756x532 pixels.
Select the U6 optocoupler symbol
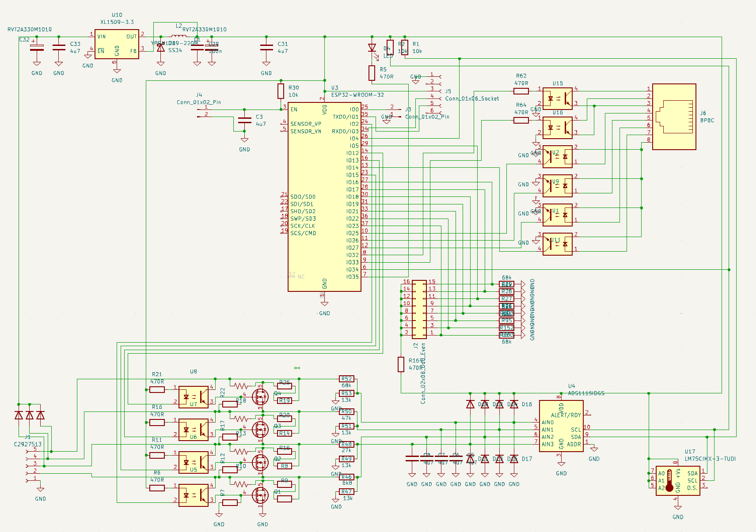click(194, 430)
